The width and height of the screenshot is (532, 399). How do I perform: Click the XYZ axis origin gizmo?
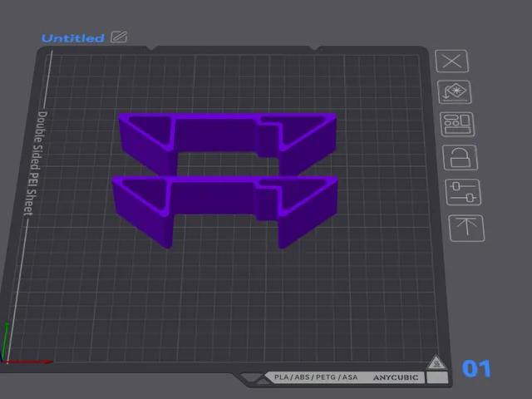(x=4, y=360)
